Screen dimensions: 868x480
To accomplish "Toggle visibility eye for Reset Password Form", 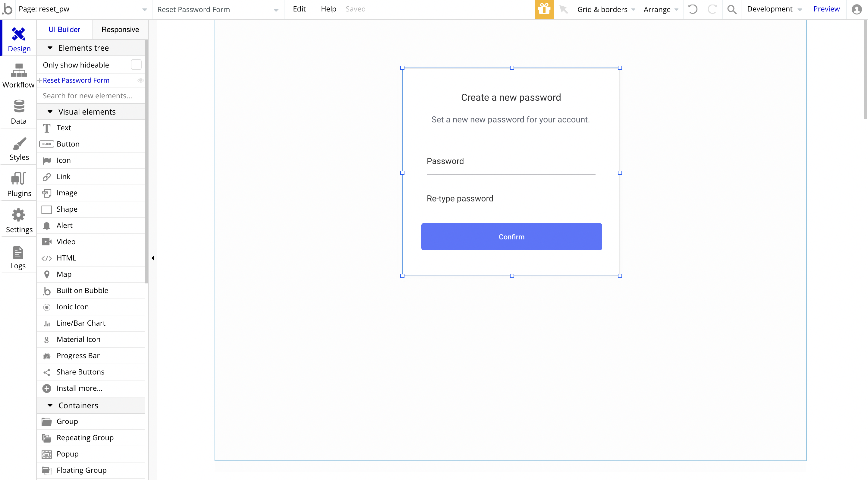I will click(x=140, y=80).
